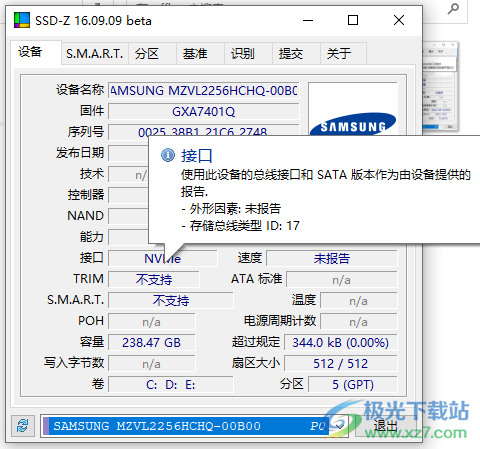
Task: Click the 设备名称 device name field
Action: 204,91
